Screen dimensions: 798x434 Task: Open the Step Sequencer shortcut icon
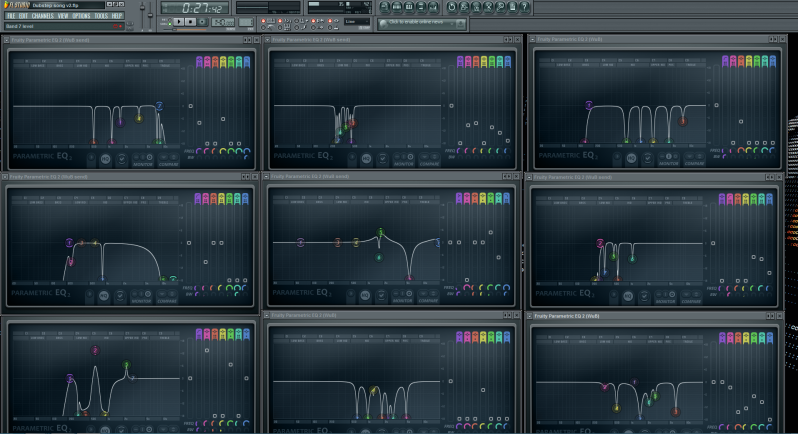pyautogui.click(x=396, y=7)
